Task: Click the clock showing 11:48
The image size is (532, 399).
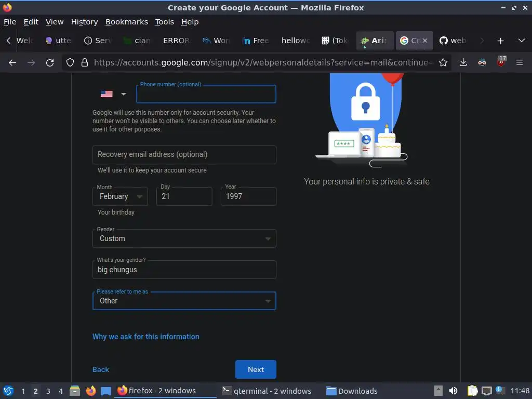Action: pyautogui.click(x=520, y=391)
